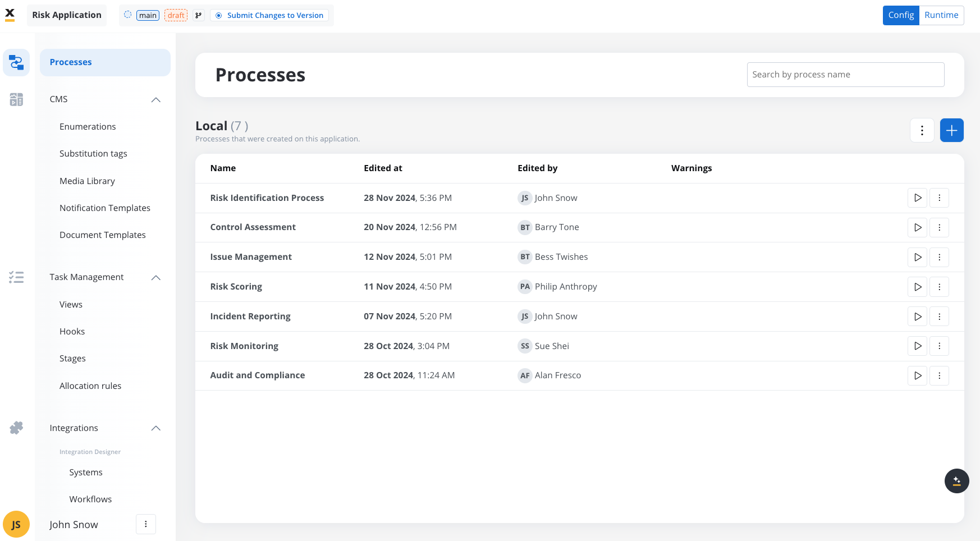Click the Search by process name field
Screen dimensions: 980x541
tap(845, 75)
